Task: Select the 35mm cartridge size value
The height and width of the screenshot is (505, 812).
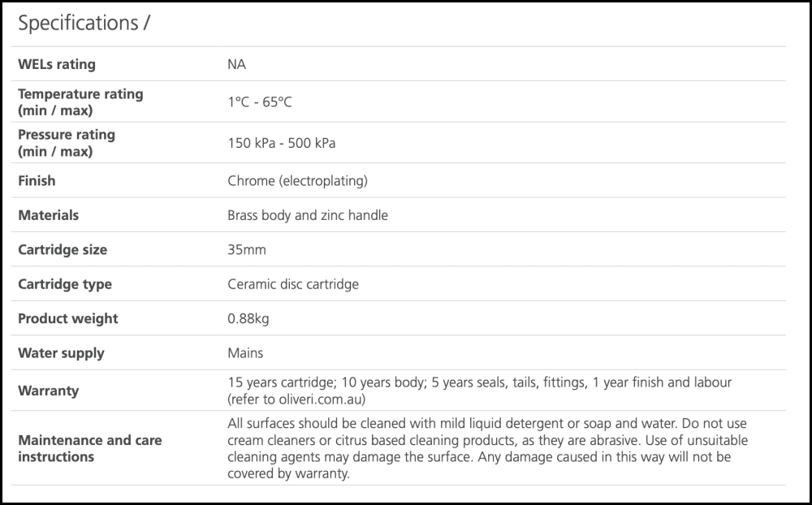Action: click(247, 250)
